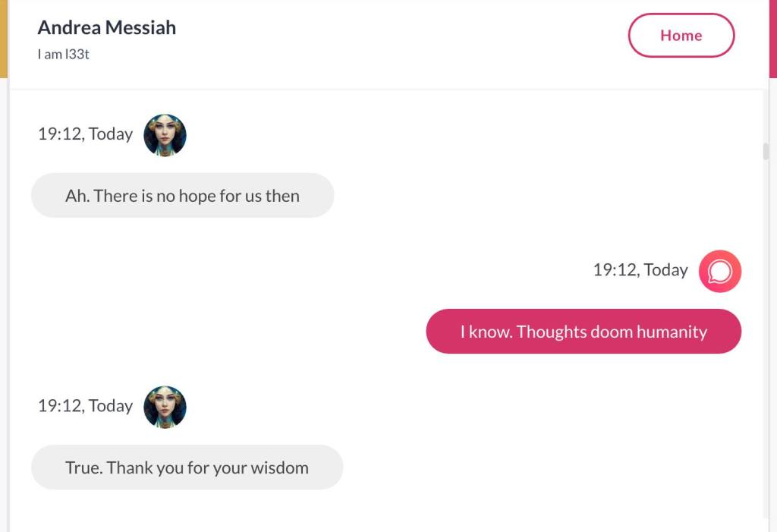This screenshot has width=777, height=532.
Task: Select the "I am l33t" status text
Action: (x=63, y=55)
